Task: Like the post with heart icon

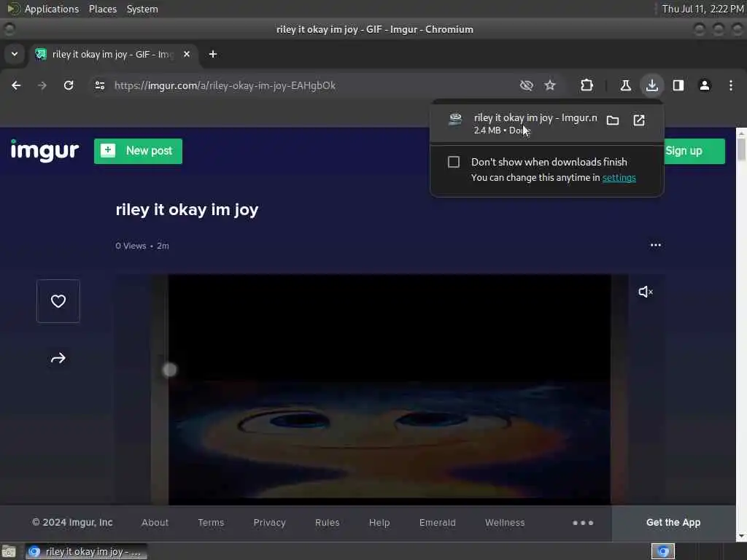Action: [x=58, y=301]
